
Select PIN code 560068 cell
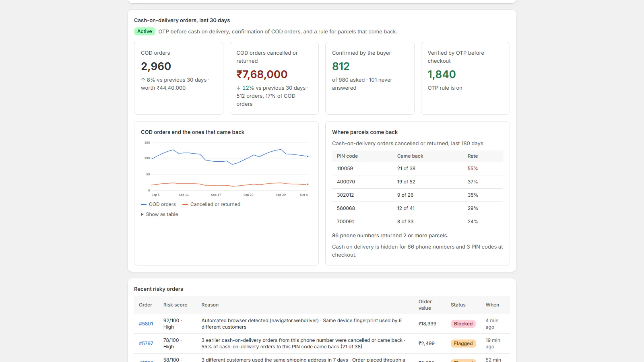pyautogui.click(x=346, y=208)
